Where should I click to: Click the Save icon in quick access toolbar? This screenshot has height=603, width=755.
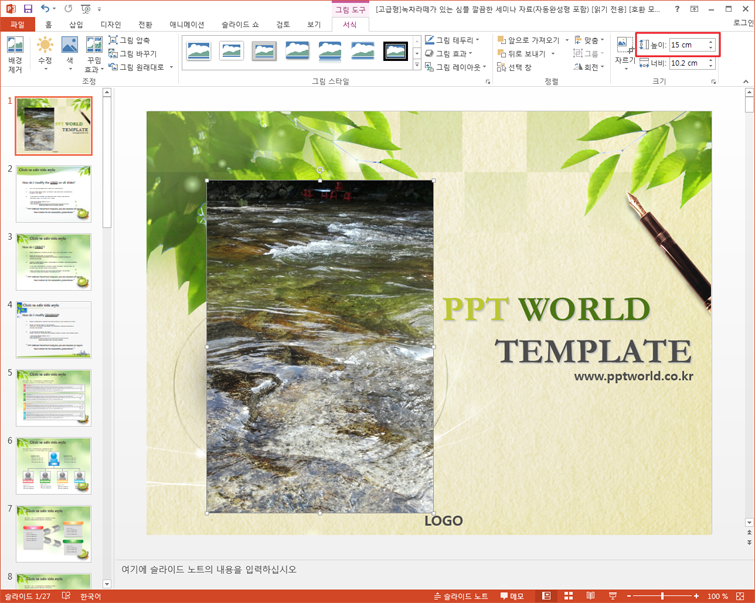tap(28, 9)
